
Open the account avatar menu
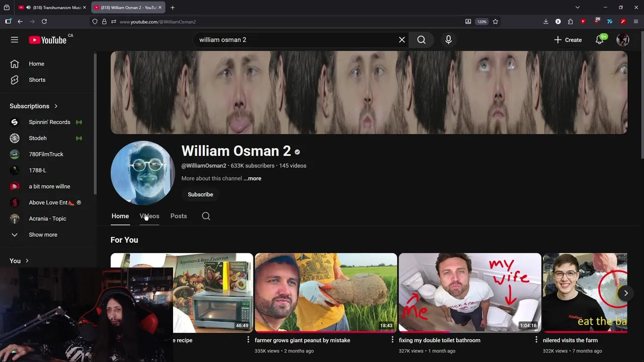623,40
